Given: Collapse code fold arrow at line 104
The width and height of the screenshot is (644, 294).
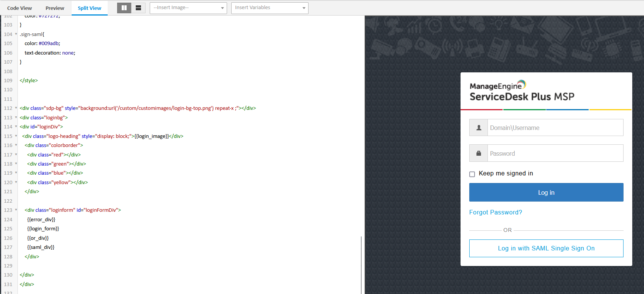Looking at the screenshot, I should tap(16, 34).
